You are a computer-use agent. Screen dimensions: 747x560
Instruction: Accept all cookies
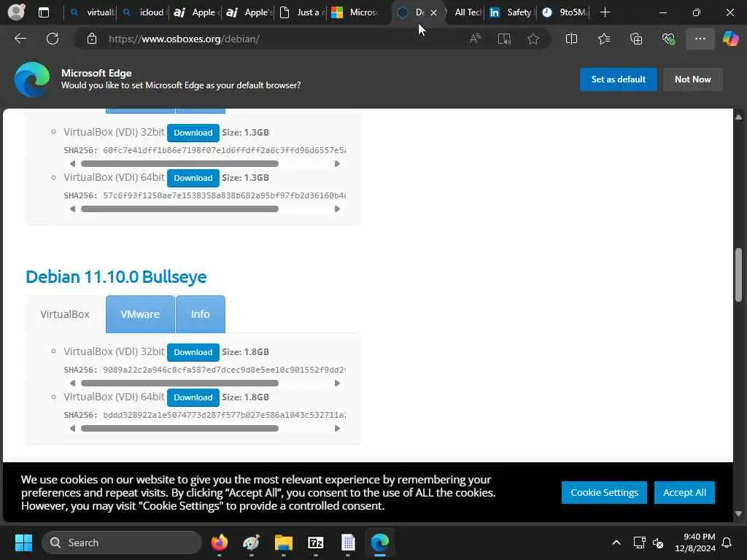[x=684, y=492]
